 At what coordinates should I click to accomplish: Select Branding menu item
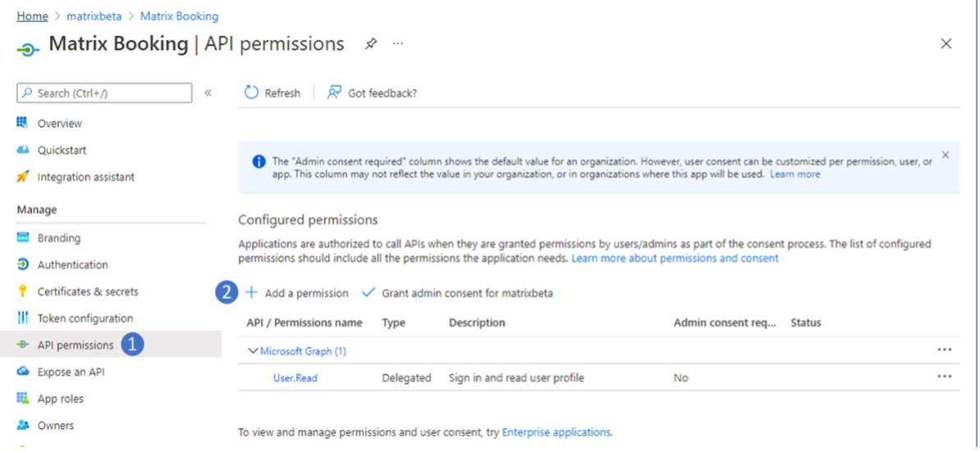pos(59,238)
